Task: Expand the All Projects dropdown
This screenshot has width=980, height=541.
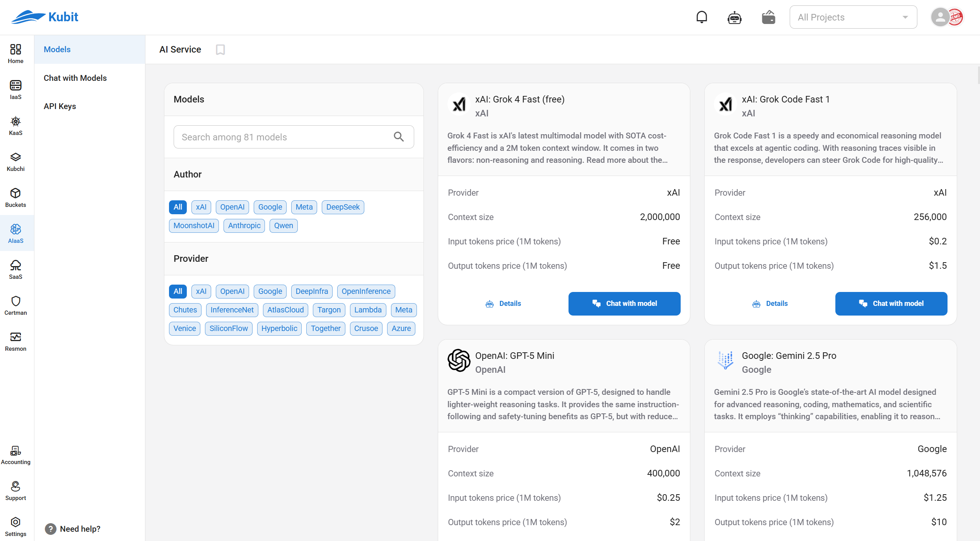Action: (x=853, y=17)
